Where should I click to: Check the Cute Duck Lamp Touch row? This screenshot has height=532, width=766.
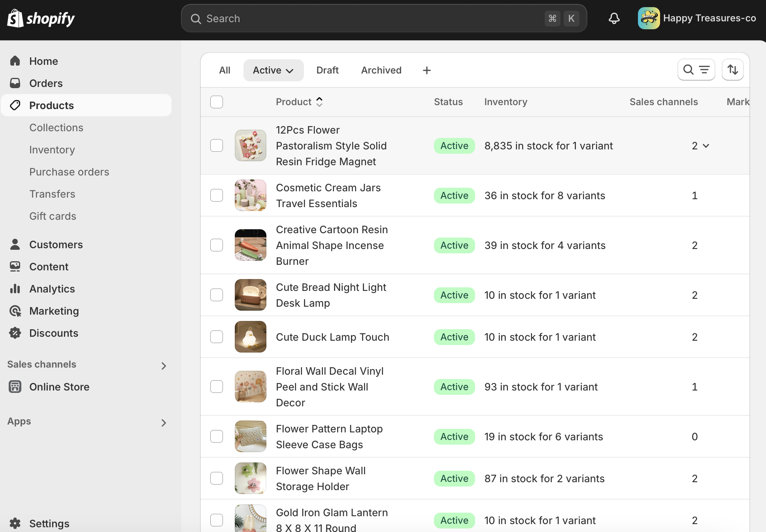(217, 337)
